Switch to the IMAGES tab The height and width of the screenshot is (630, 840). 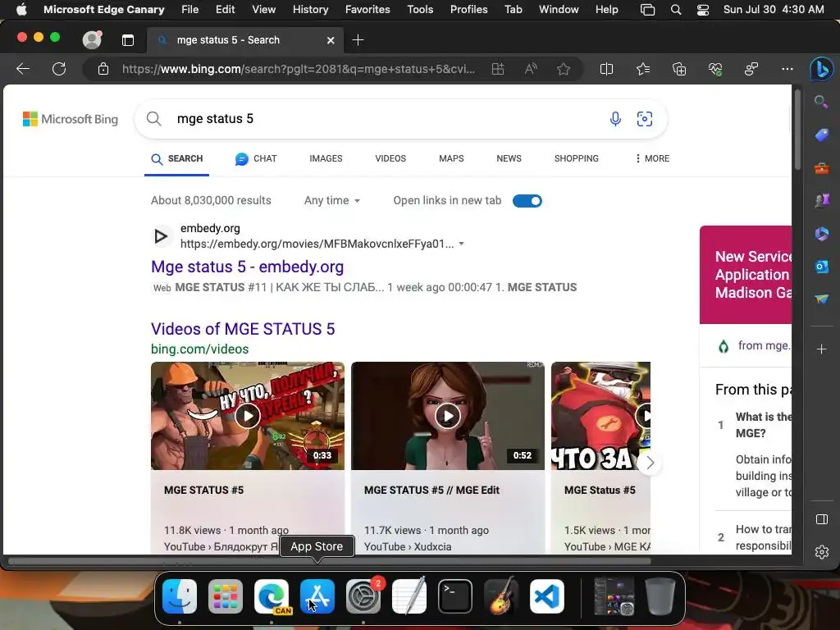[x=326, y=158]
